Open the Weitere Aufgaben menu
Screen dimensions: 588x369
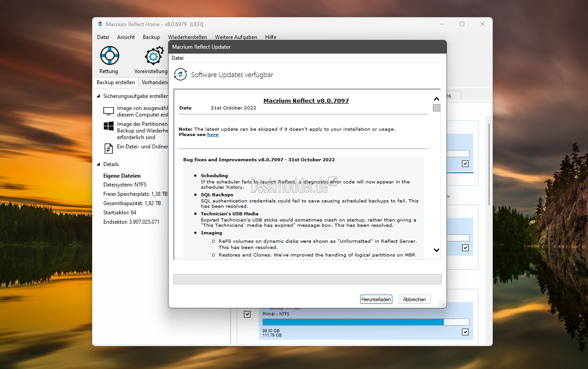click(x=236, y=37)
